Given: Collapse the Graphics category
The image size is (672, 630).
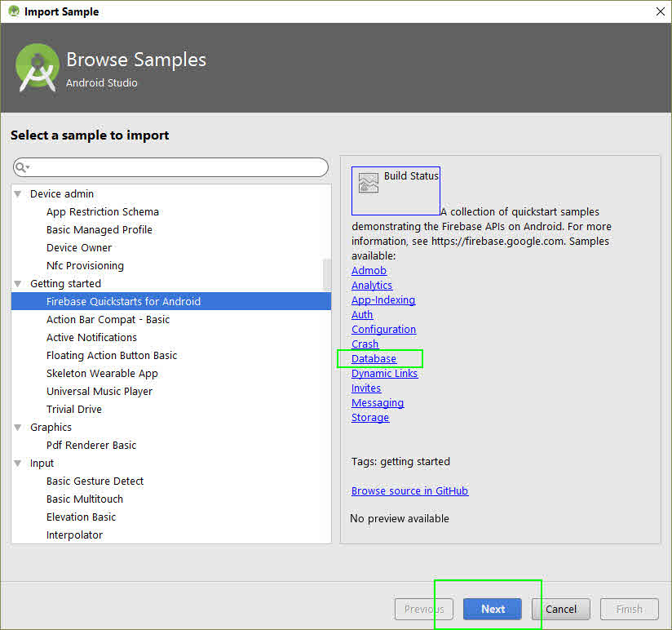Looking at the screenshot, I should pyautogui.click(x=18, y=427).
